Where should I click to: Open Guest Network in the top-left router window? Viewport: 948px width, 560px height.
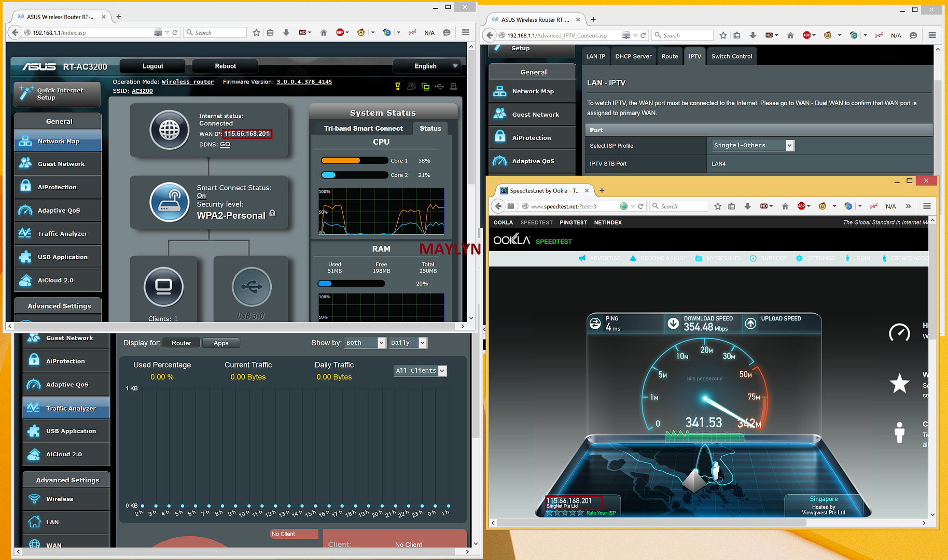coord(58,164)
